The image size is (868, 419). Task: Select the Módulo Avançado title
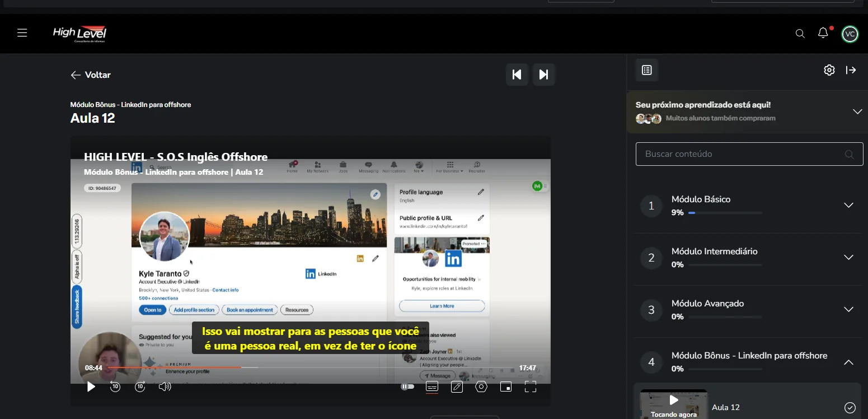tap(708, 304)
